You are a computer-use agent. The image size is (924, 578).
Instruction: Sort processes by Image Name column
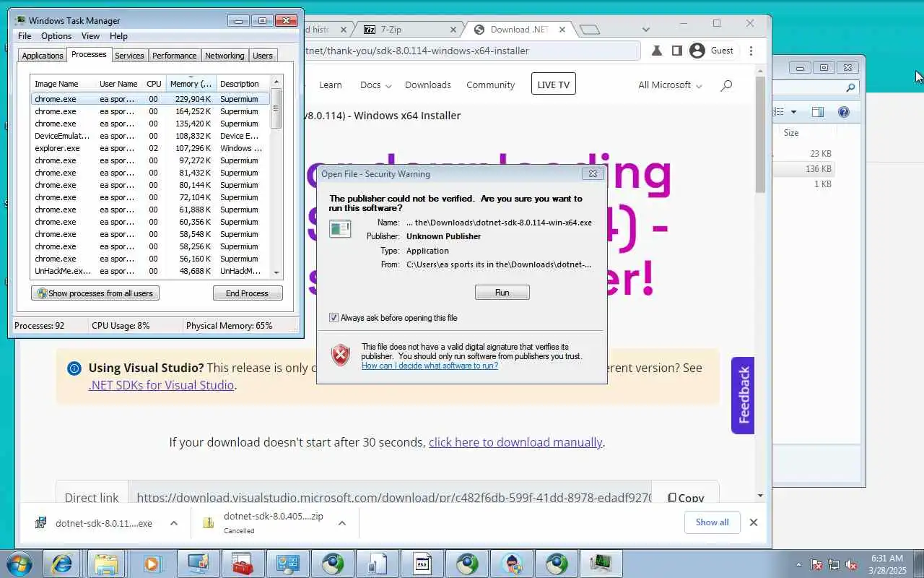pyautogui.click(x=63, y=84)
